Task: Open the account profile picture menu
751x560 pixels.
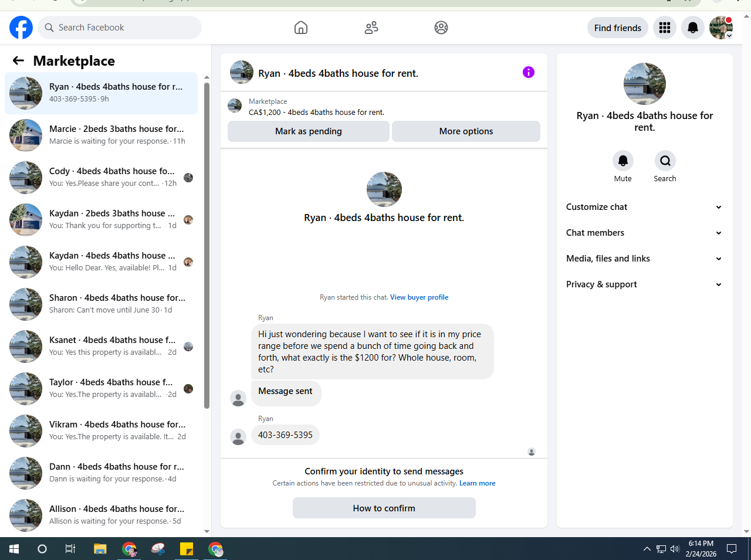Action: [x=721, y=28]
